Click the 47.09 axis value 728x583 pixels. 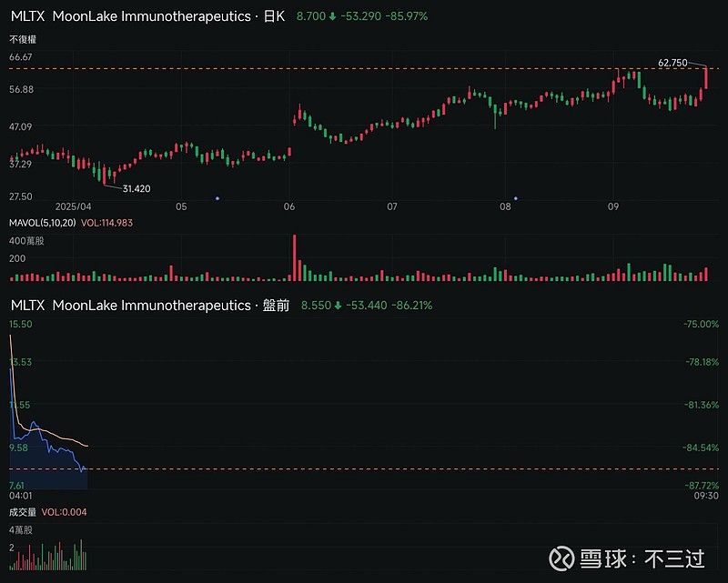pos(20,126)
